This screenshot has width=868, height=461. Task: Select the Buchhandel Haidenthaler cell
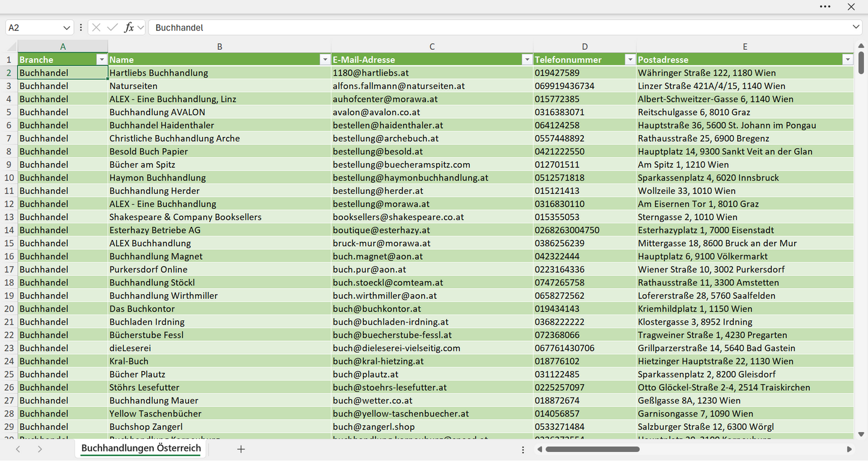220,125
